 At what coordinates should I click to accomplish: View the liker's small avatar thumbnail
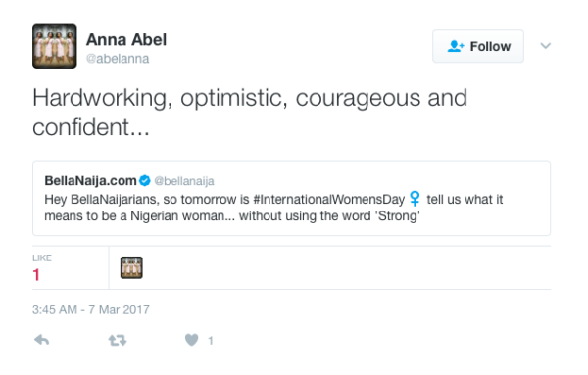click(x=131, y=267)
